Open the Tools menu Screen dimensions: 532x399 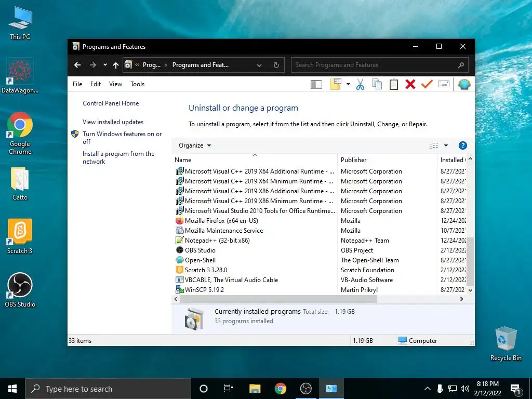137,84
